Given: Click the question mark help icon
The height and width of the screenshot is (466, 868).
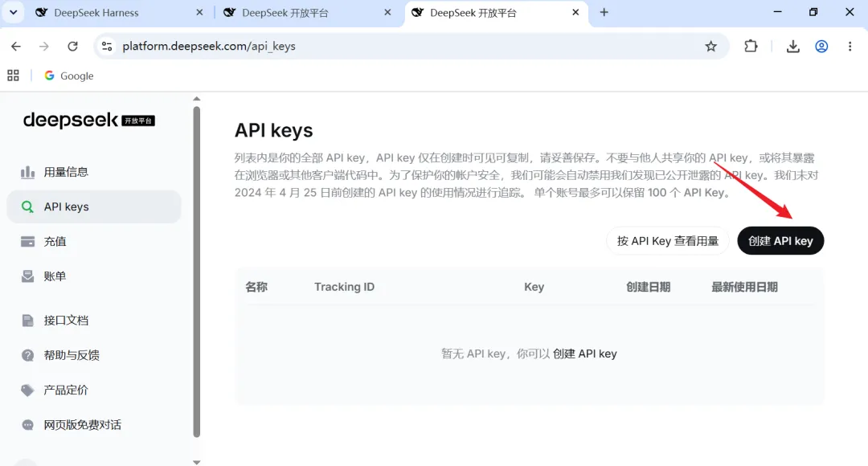Looking at the screenshot, I should coord(27,355).
